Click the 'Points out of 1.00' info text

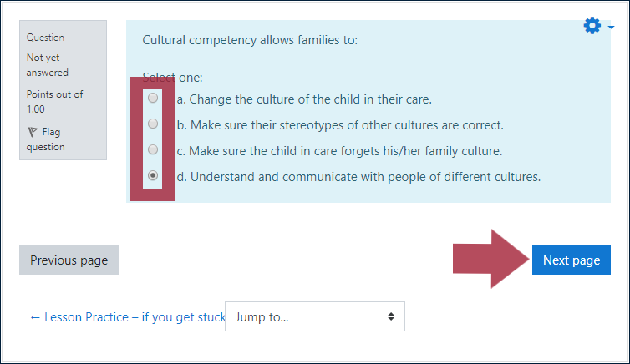[54, 102]
